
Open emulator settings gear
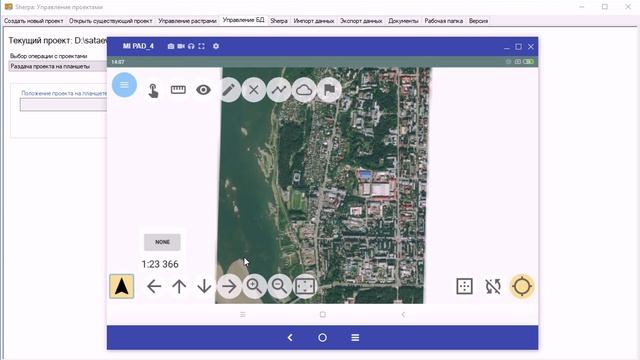point(216,47)
